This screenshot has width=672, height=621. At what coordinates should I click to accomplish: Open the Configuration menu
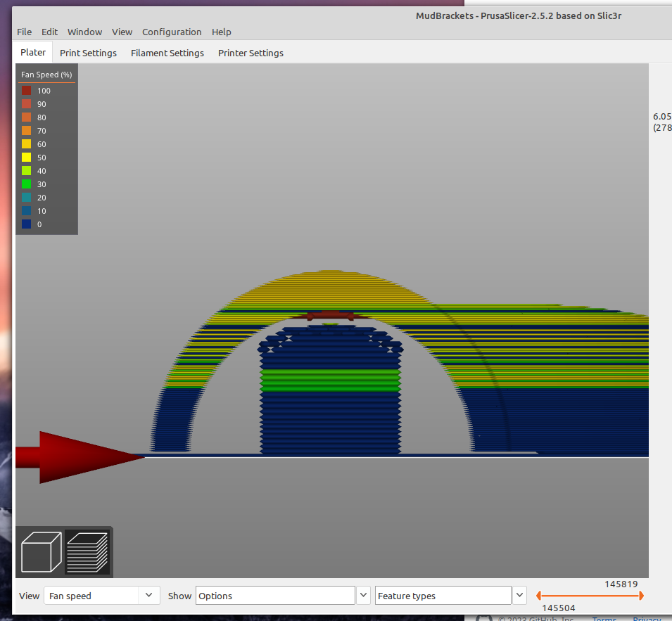172,32
